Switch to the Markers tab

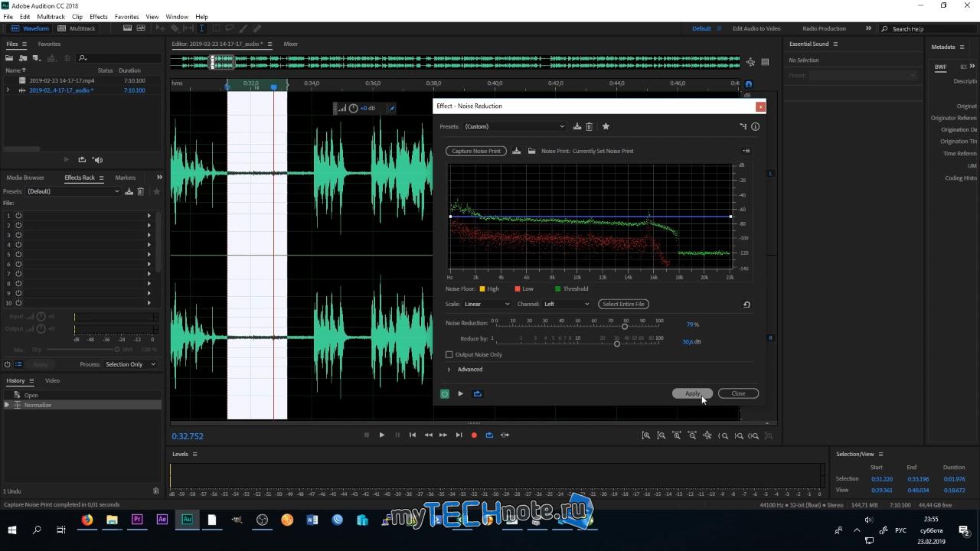pyautogui.click(x=125, y=178)
